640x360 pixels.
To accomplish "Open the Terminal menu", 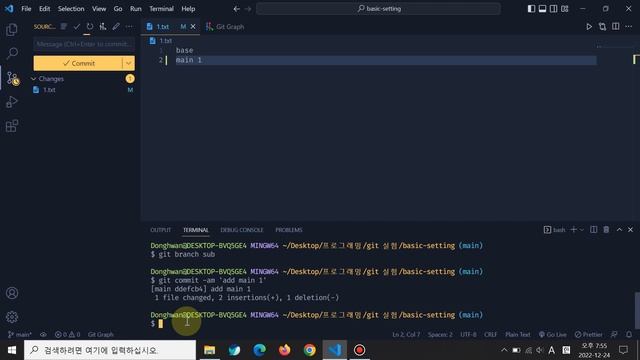I will pos(161,9).
